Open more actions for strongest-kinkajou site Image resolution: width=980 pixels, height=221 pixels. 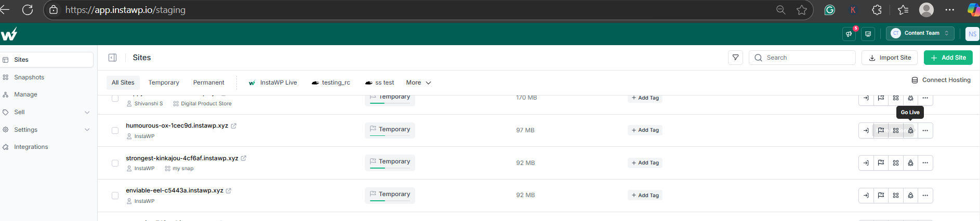pyautogui.click(x=925, y=163)
